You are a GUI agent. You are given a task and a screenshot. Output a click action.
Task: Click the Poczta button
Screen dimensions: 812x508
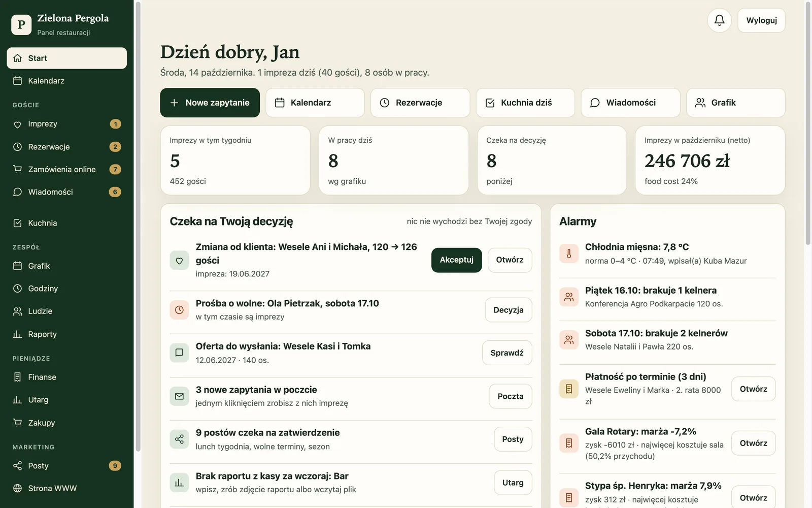(x=511, y=396)
